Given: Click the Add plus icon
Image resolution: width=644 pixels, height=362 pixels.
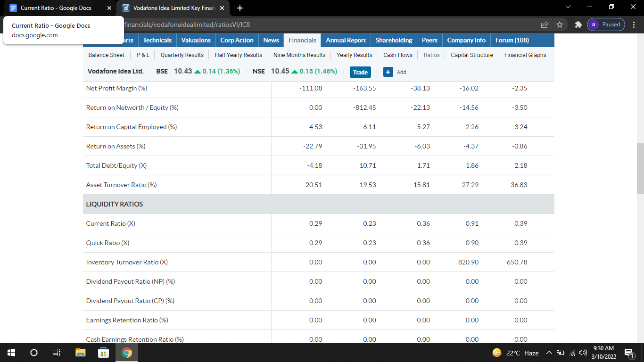Looking at the screenshot, I should point(388,72).
